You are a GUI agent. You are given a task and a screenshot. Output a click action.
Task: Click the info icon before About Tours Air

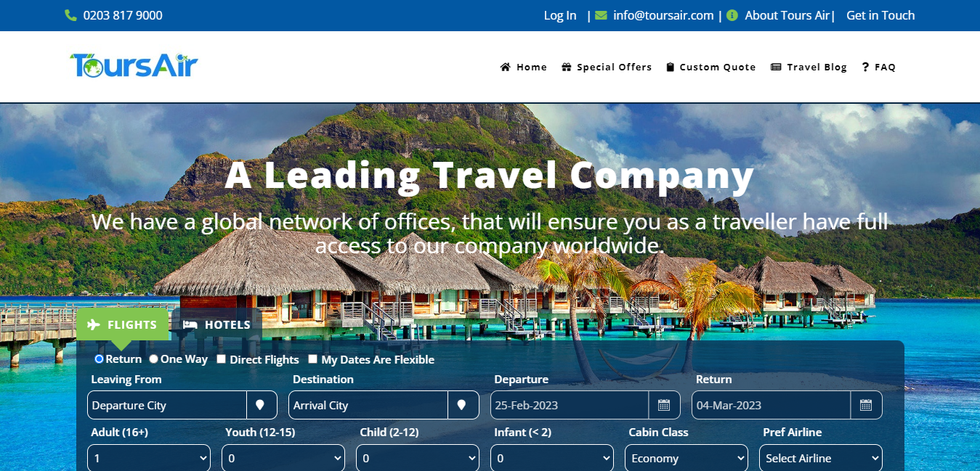point(732,15)
